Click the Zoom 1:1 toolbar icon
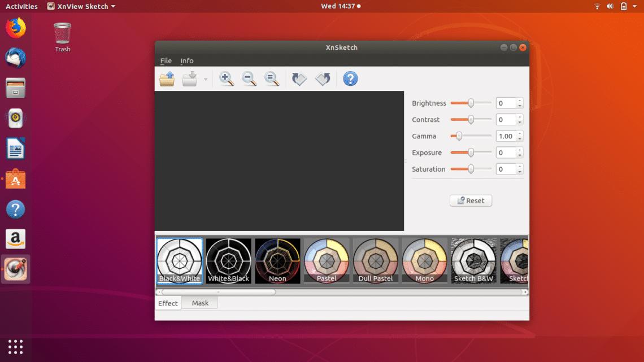The width and height of the screenshot is (644, 362). click(x=272, y=78)
